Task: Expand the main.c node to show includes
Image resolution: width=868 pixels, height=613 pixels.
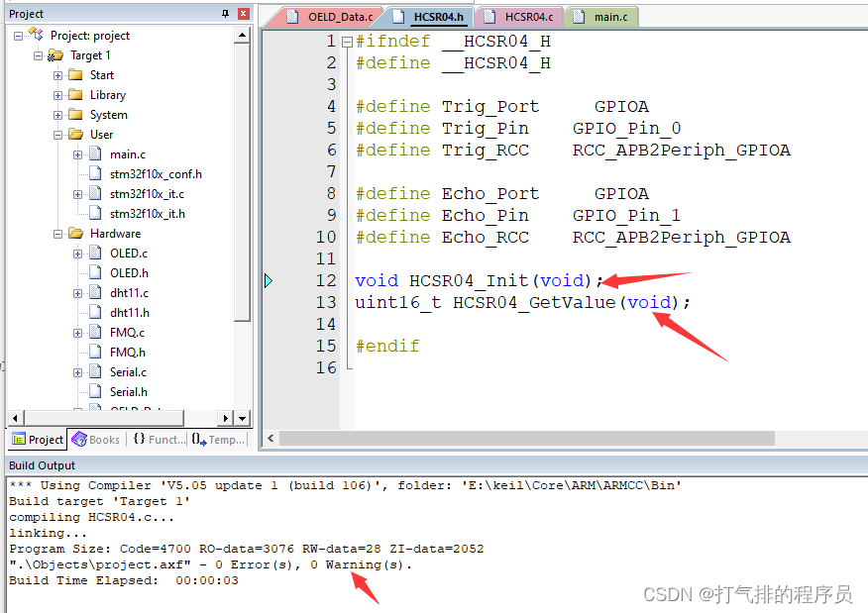Action: pos(78,153)
